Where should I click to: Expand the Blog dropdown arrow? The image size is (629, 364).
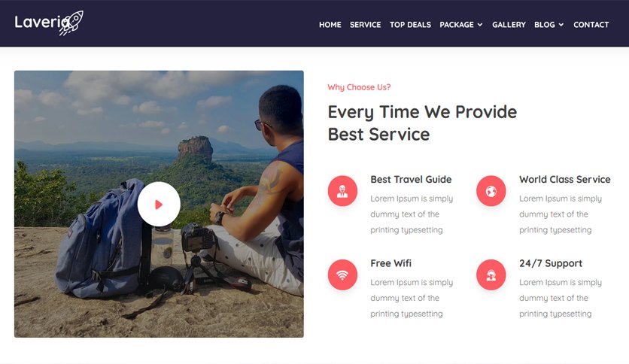[561, 25]
